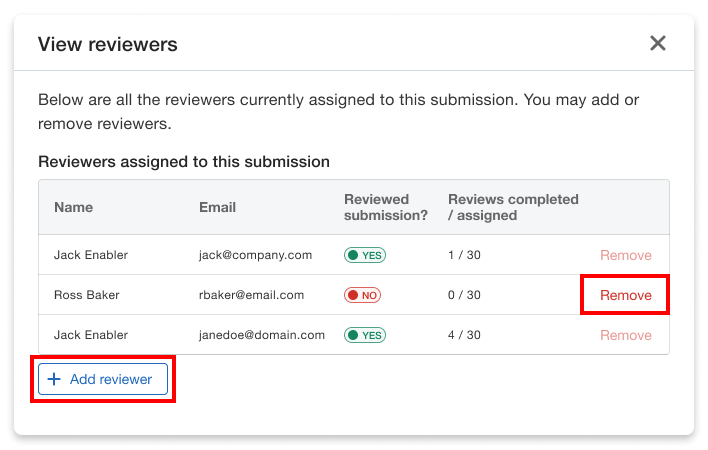Click the Email column header

217,207
